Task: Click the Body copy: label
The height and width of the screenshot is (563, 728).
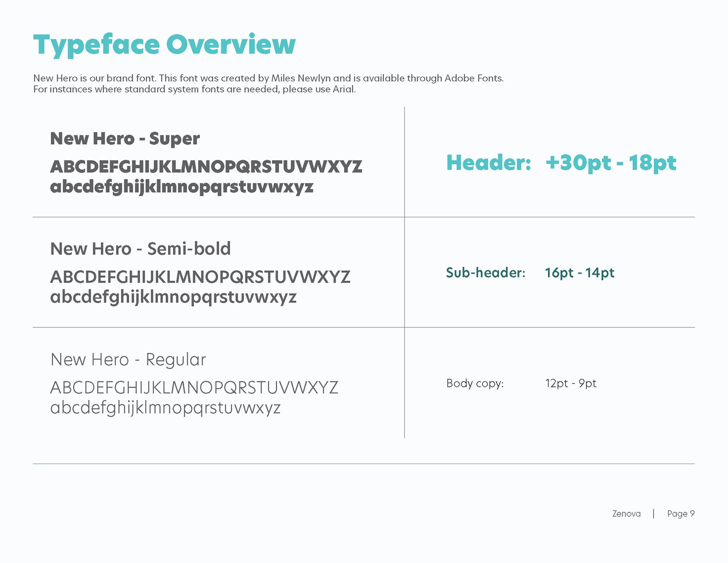Action: tap(475, 384)
